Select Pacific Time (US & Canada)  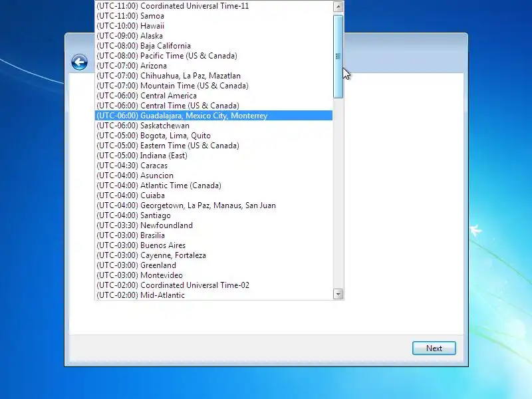click(x=213, y=56)
